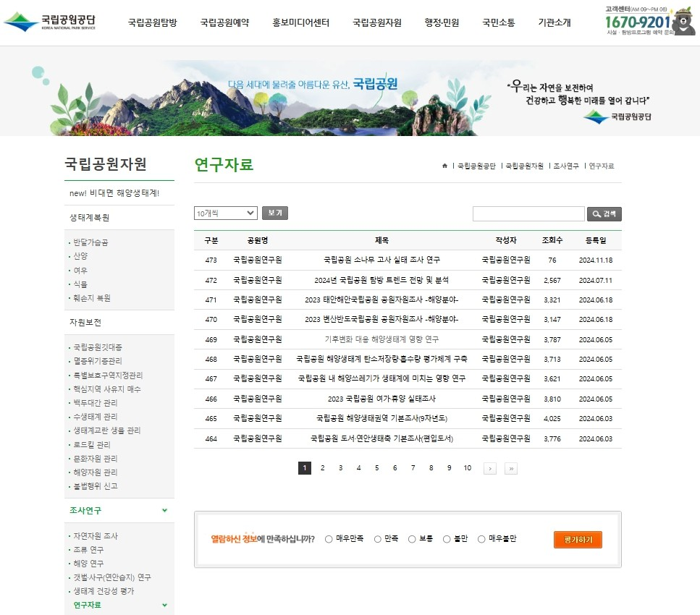Open 백두대간 관리 sidebar link
Image resolution: width=700 pixels, height=615 pixels.
(96, 403)
